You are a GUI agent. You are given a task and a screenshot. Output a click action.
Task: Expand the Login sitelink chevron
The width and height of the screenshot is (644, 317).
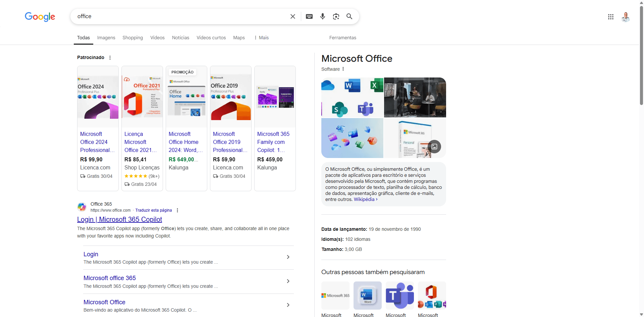click(x=288, y=257)
